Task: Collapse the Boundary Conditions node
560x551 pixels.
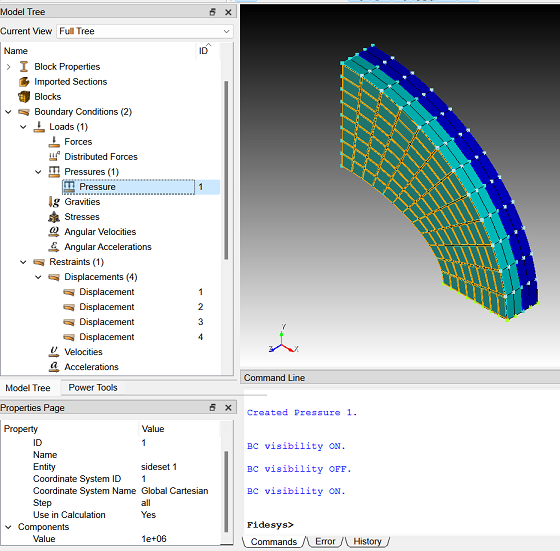Action: [9, 112]
